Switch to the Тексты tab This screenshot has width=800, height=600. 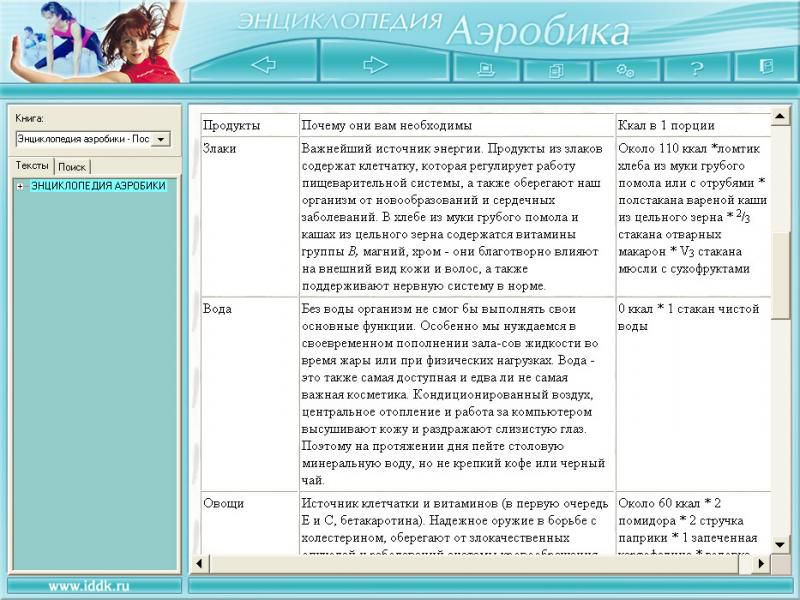(32, 166)
